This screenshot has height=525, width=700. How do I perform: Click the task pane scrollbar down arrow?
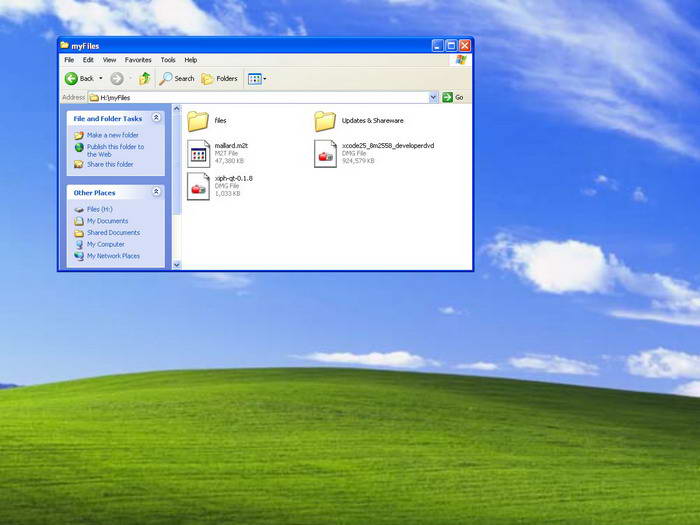click(177, 265)
